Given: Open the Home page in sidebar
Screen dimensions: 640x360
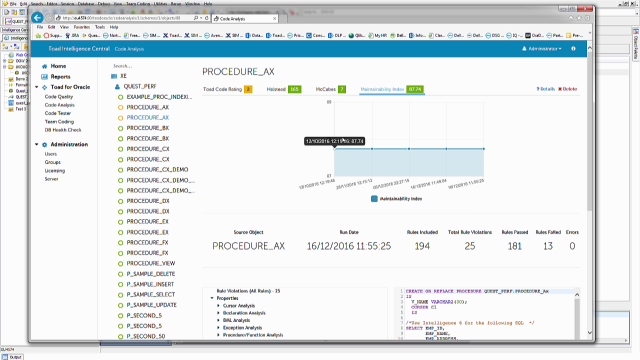Looking at the screenshot, I should point(58,66).
